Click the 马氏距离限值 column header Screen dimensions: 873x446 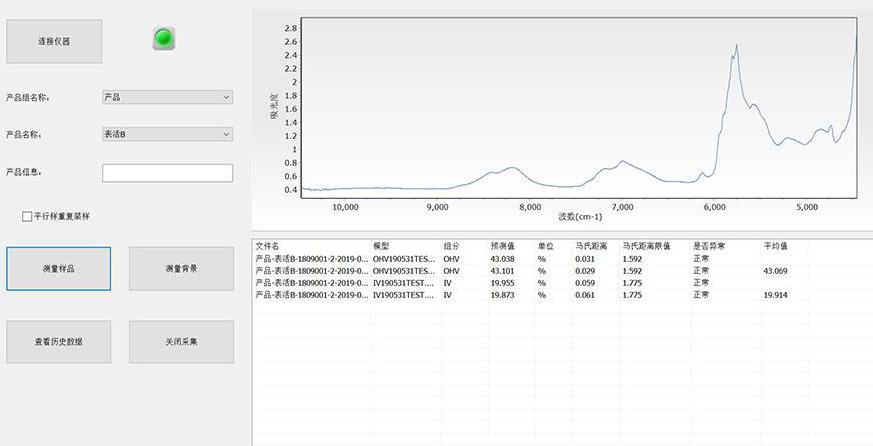click(x=646, y=245)
